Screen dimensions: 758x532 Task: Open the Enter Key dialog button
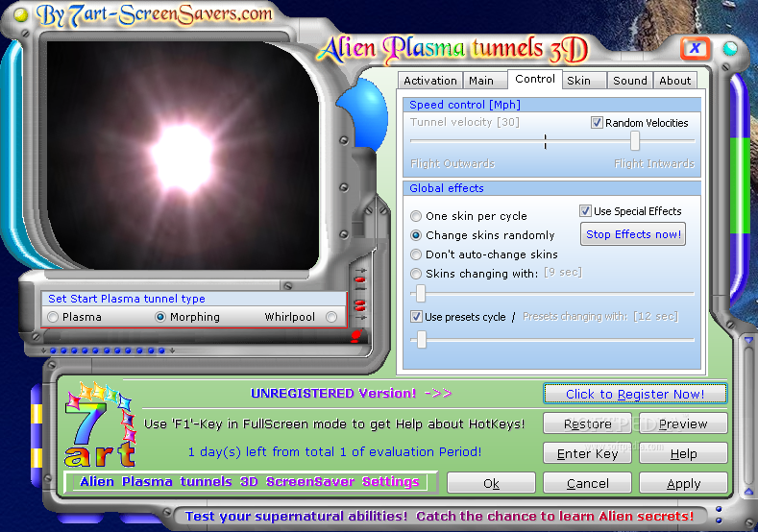coord(587,453)
